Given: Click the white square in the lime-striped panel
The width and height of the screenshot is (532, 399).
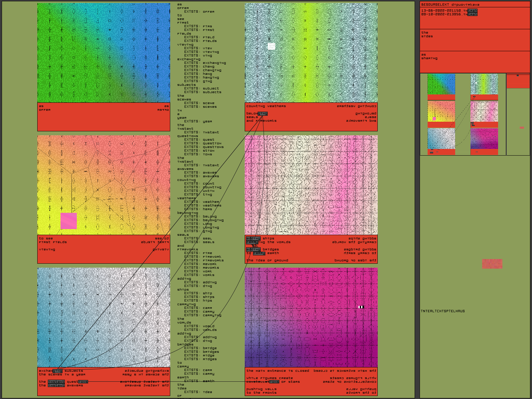Looking at the screenshot, I should coord(271,46).
